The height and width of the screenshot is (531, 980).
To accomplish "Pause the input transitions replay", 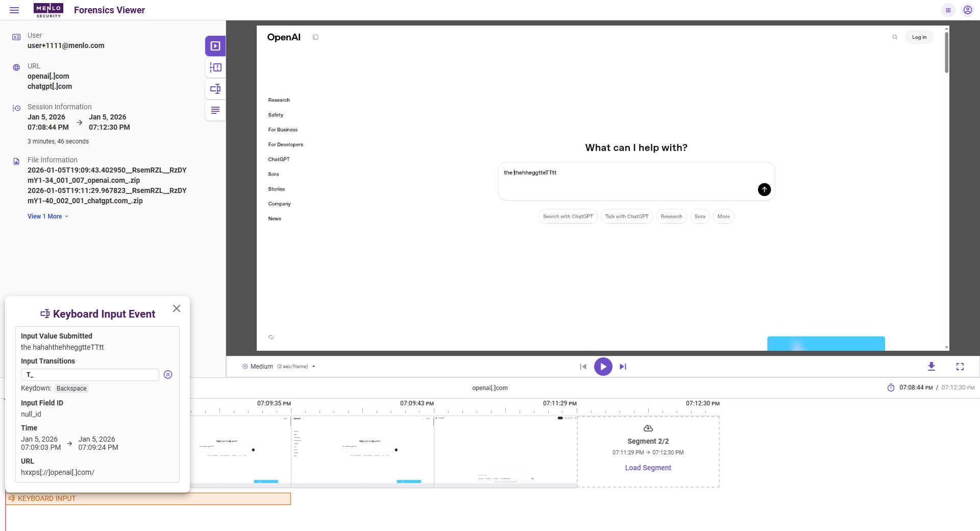I will [x=168, y=375].
